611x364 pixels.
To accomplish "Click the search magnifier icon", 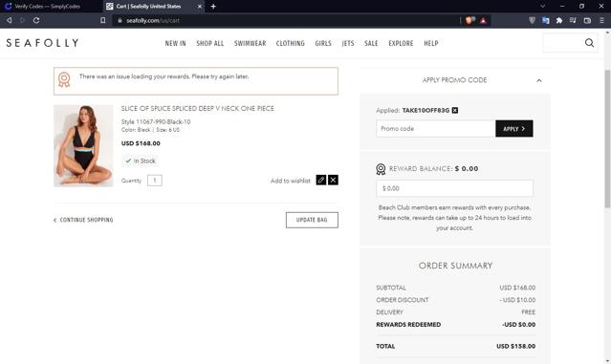I will [x=589, y=43].
